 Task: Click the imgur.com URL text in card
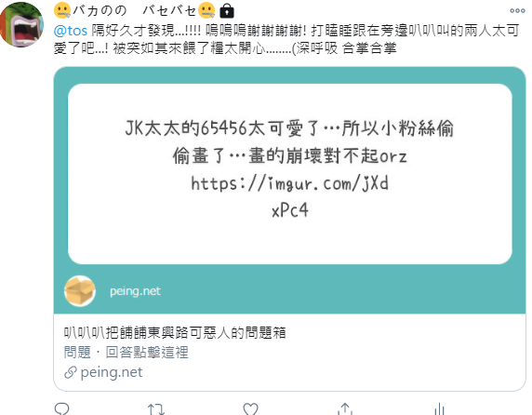(x=290, y=197)
